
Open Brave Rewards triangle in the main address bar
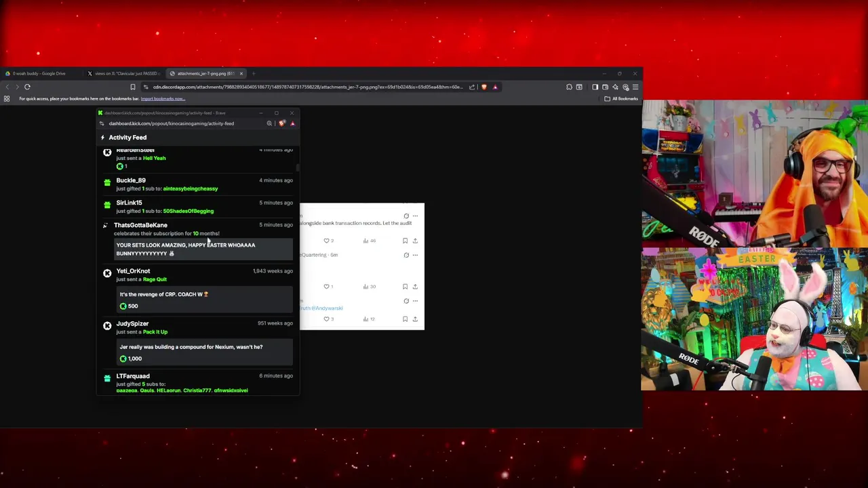tap(495, 87)
